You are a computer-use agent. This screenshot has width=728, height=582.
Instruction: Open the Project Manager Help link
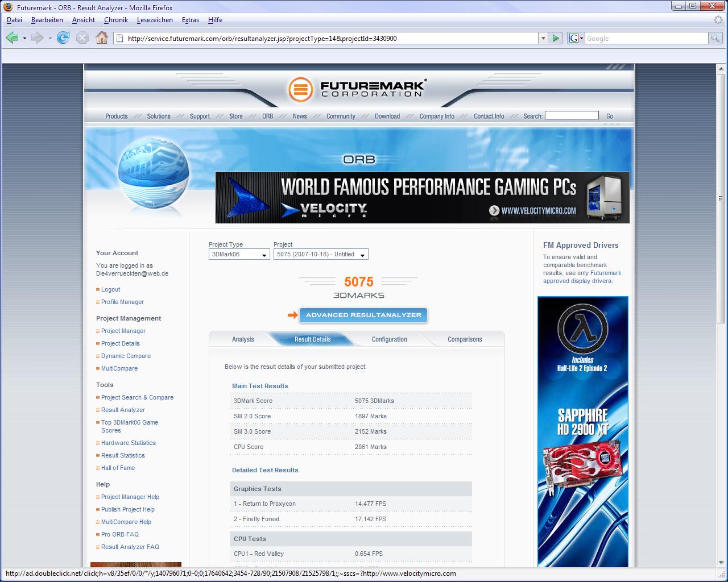[130, 497]
